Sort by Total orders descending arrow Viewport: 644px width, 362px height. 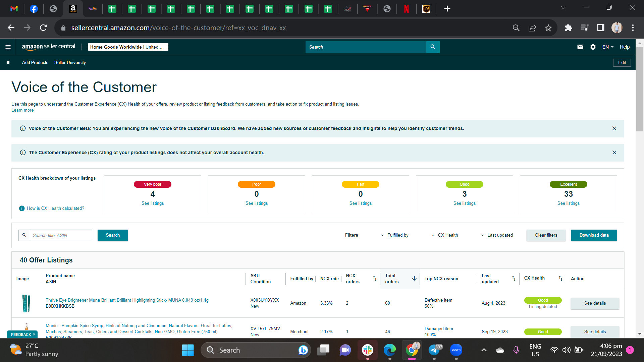click(x=414, y=279)
